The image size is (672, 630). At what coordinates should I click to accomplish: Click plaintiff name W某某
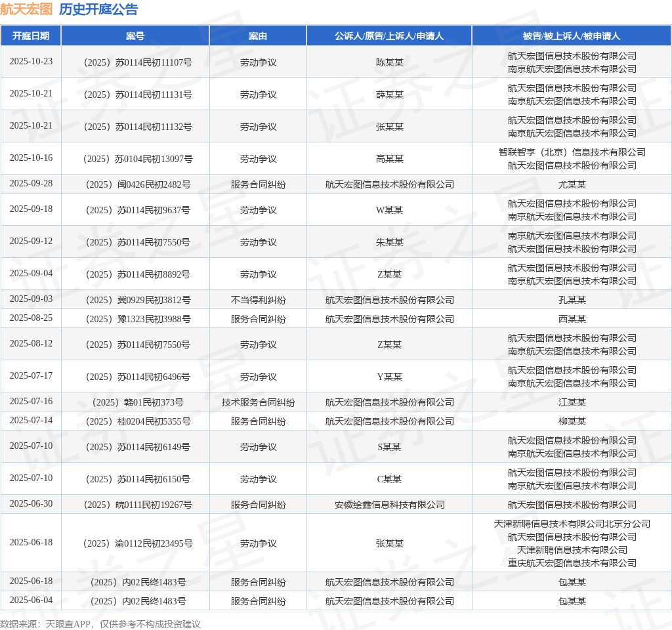[390, 210]
